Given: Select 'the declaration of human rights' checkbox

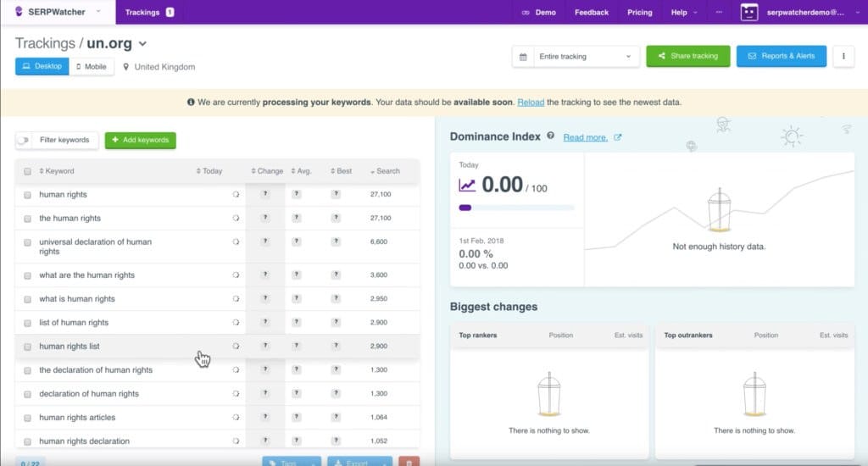Looking at the screenshot, I should tap(27, 371).
